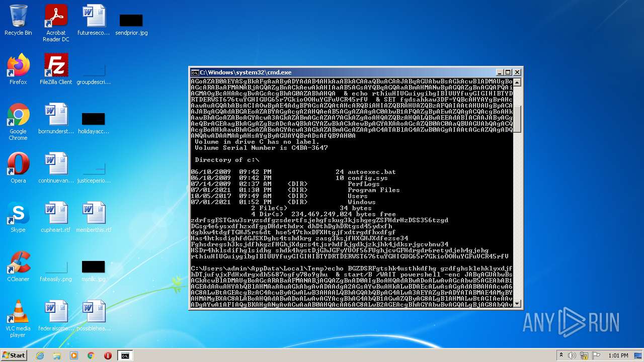Image resolution: width=644 pixels, height=362 pixels.
Task: Close the cmd.exe window
Action: (517, 72)
